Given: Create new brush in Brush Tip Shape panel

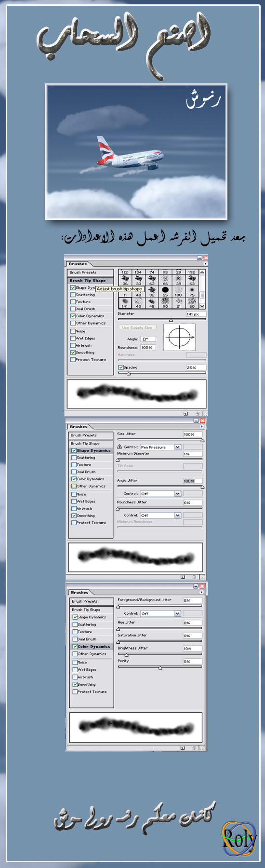Looking at the screenshot, I should click(x=186, y=413).
